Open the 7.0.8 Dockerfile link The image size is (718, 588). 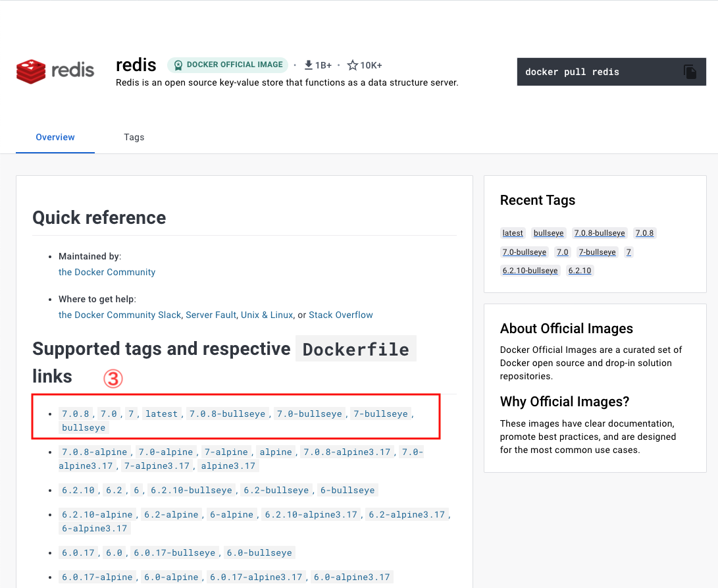click(x=76, y=414)
